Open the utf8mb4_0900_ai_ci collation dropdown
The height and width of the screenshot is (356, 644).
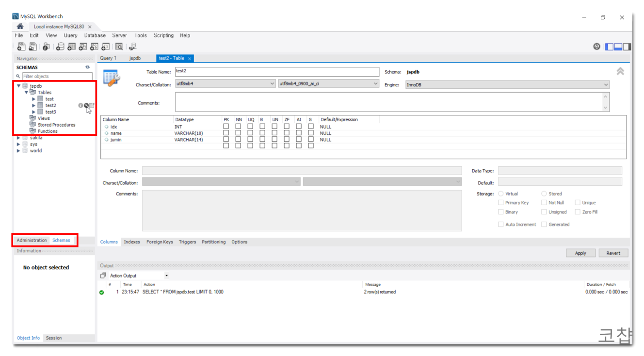tap(329, 83)
